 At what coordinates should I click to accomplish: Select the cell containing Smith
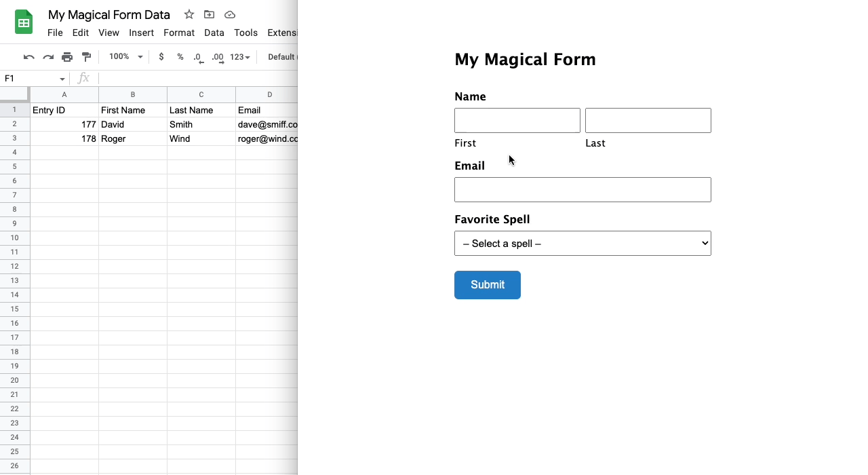[201, 124]
